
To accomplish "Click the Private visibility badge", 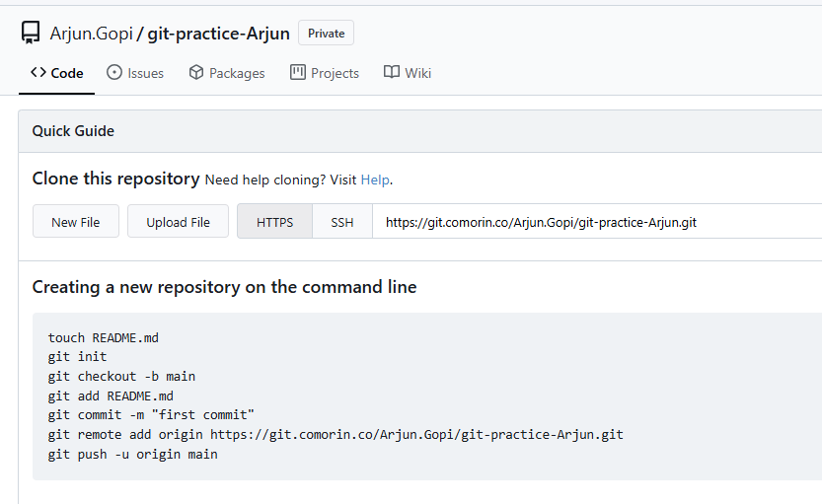I will [x=326, y=34].
